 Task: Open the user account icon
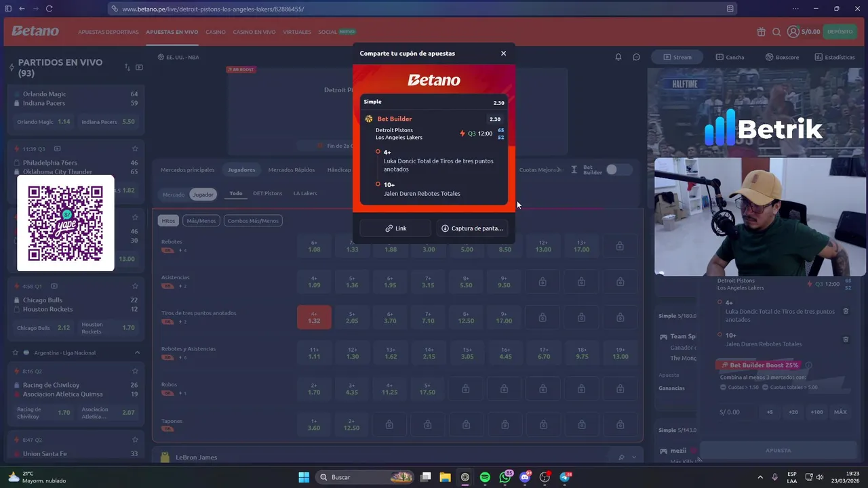point(793,32)
